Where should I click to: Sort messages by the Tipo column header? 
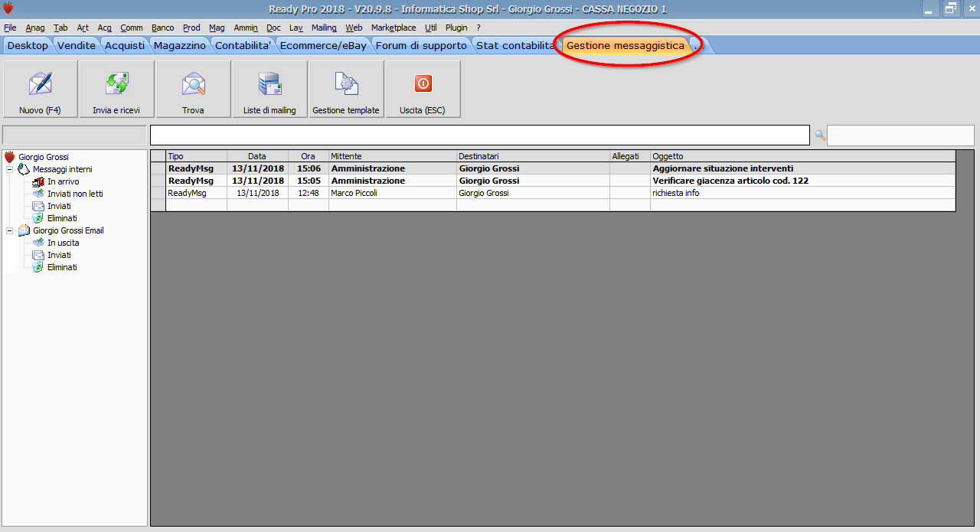pos(197,156)
